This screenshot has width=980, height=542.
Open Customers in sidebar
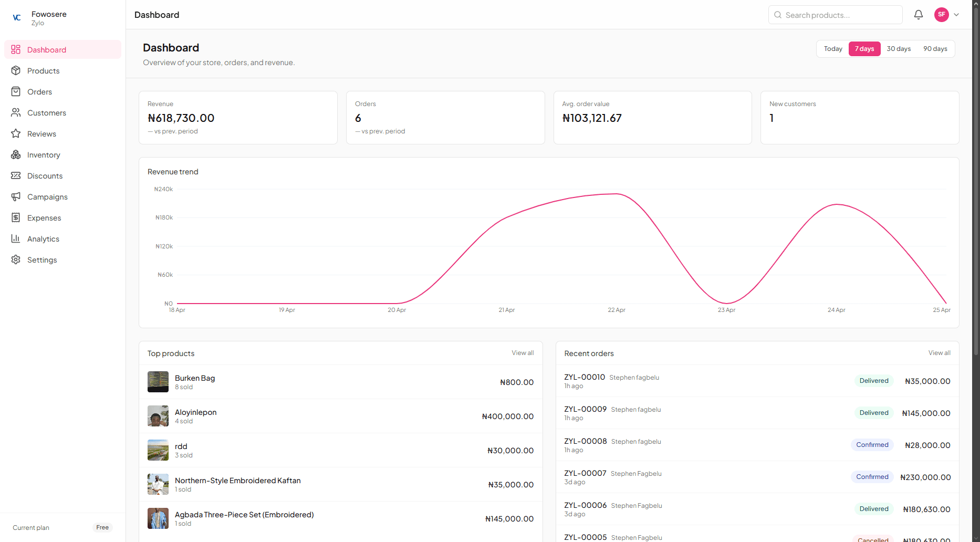(x=62, y=112)
